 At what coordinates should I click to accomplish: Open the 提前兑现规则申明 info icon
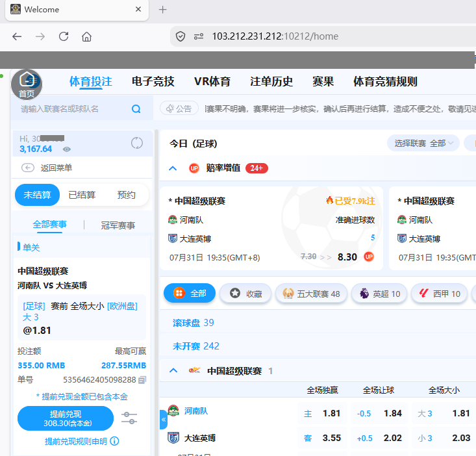point(114,441)
